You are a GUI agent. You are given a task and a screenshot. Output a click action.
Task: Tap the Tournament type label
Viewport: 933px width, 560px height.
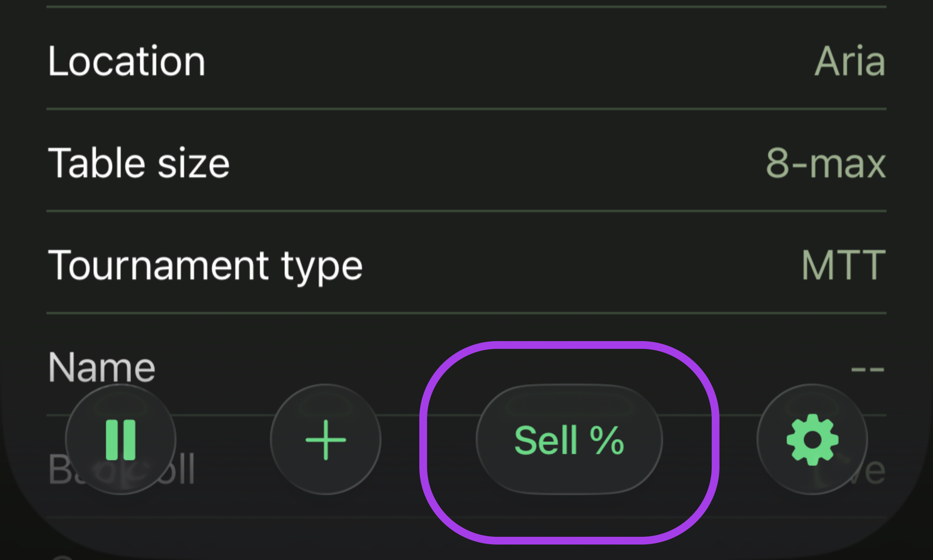tap(205, 265)
